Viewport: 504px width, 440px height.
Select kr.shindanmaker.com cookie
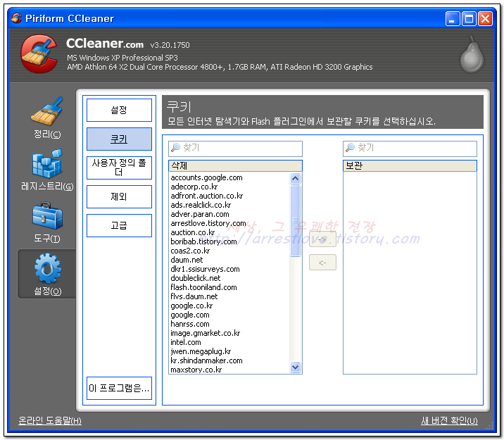(207, 360)
